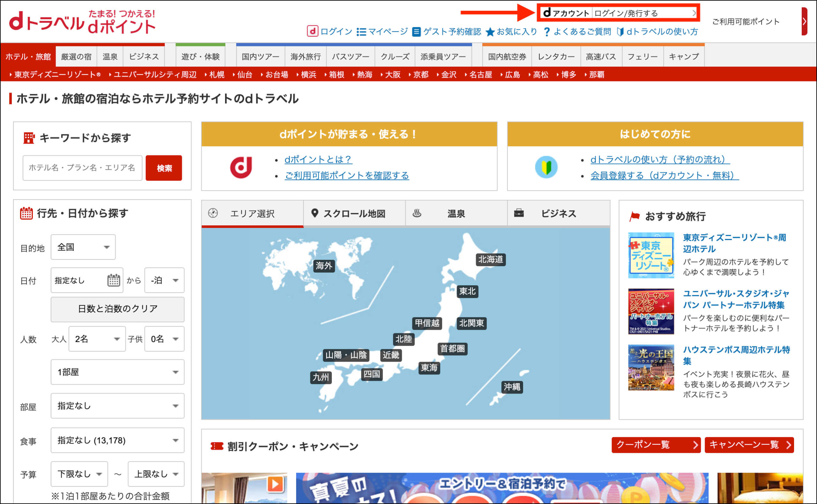The image size is (817, 504).
Task: Open 厳選の宿 in navigation bar
Action: 76,56
